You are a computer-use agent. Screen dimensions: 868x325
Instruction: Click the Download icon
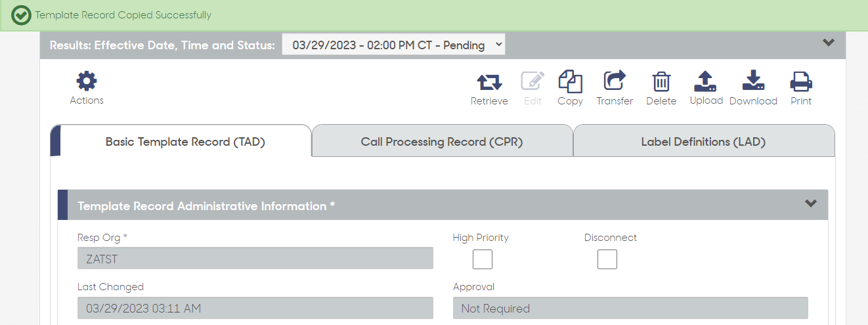(x=753, y=81)
